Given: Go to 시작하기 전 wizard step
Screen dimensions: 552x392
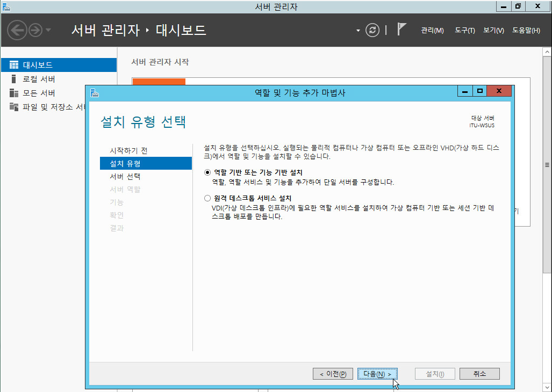Looking at the screenshot, I should click(x=128, y=150).
